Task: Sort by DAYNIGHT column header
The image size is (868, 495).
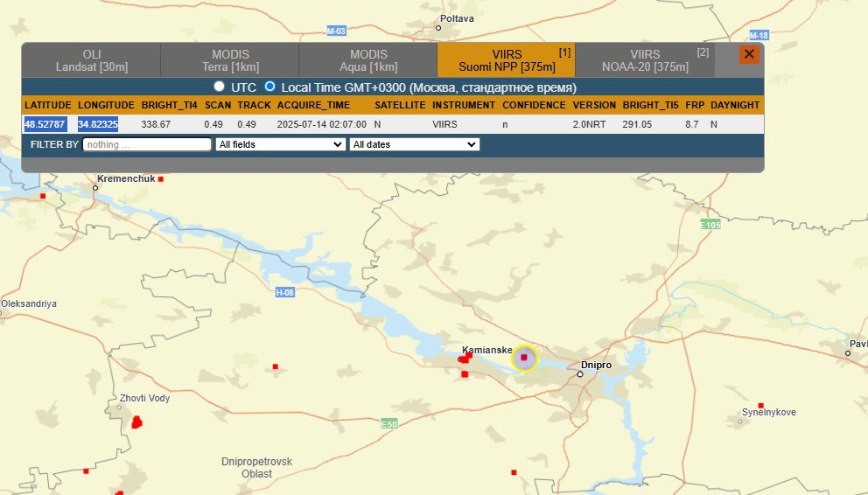Action: (x=735, y=105)
